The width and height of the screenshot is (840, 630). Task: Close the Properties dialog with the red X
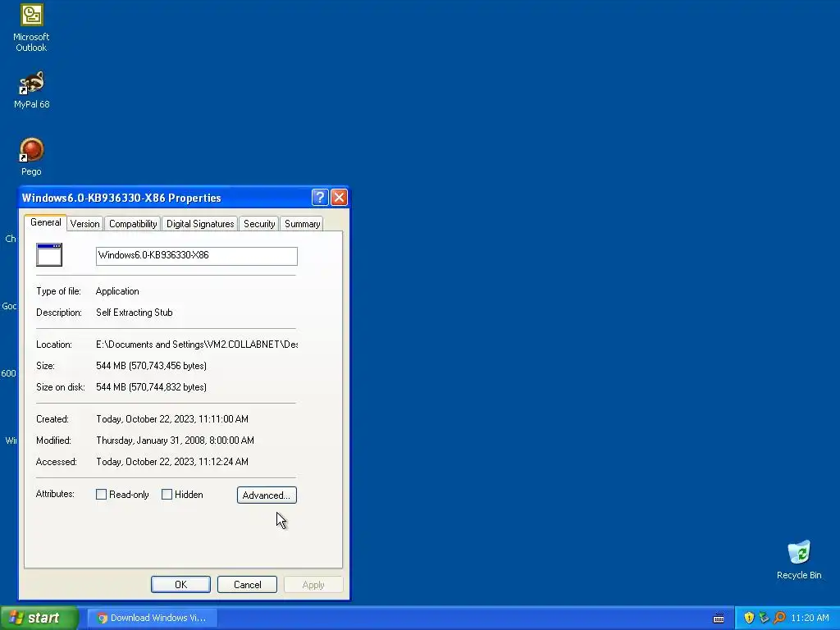(x=339, y=198)
